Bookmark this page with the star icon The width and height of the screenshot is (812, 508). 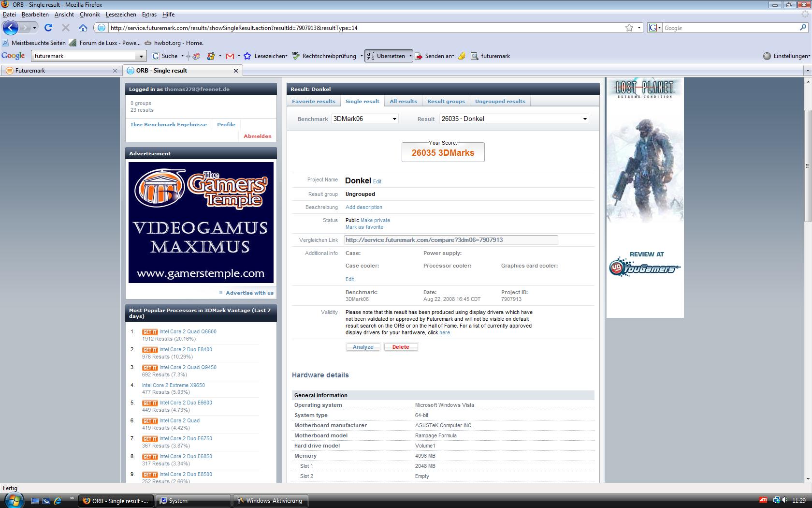[629, 28]
